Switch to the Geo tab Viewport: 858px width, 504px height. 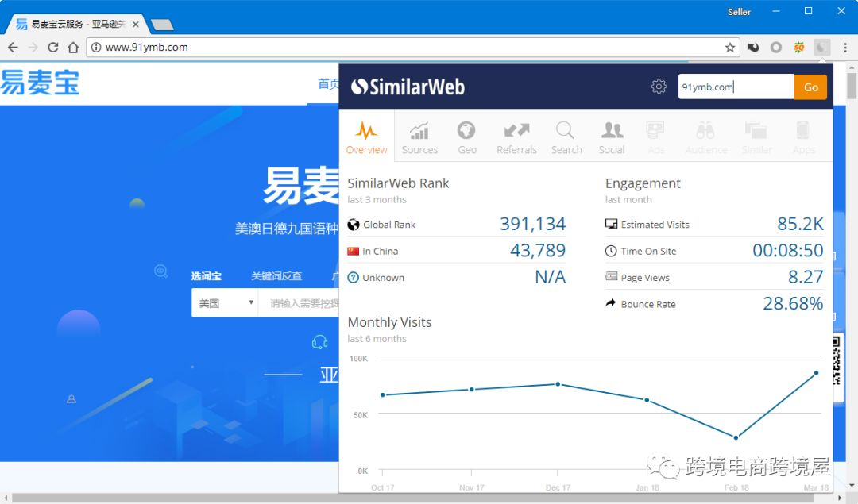pos(467,138)
